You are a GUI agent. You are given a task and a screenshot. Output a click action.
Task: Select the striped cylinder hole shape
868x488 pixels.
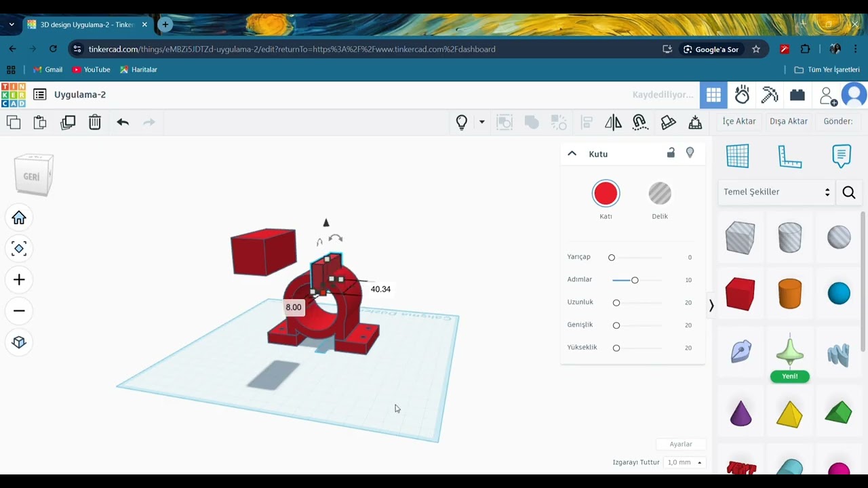click(x=790, y=237)
